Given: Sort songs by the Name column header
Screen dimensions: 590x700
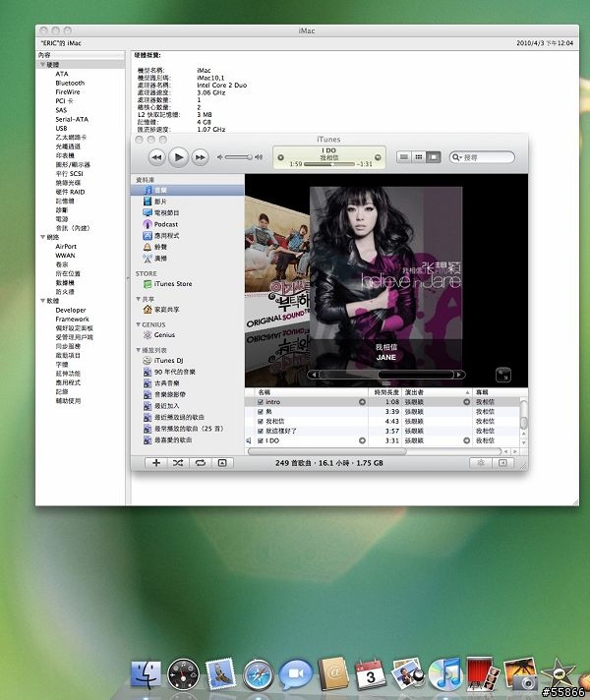Looking at the screenshot, I should point(311,392).
